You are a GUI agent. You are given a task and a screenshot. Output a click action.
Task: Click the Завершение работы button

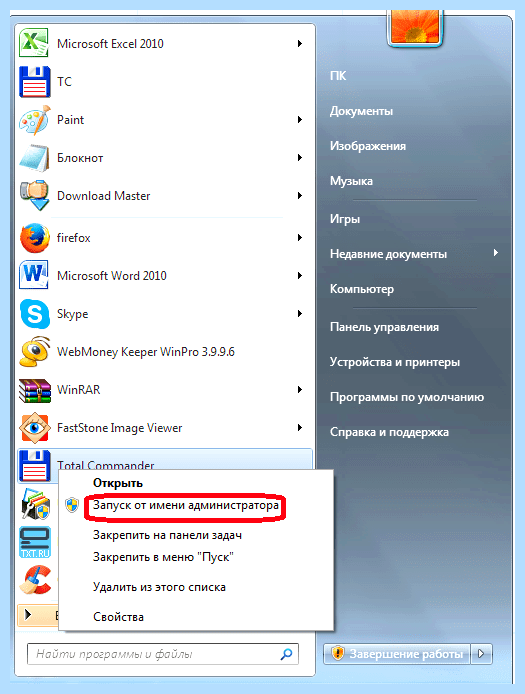[x=397, y=653]
